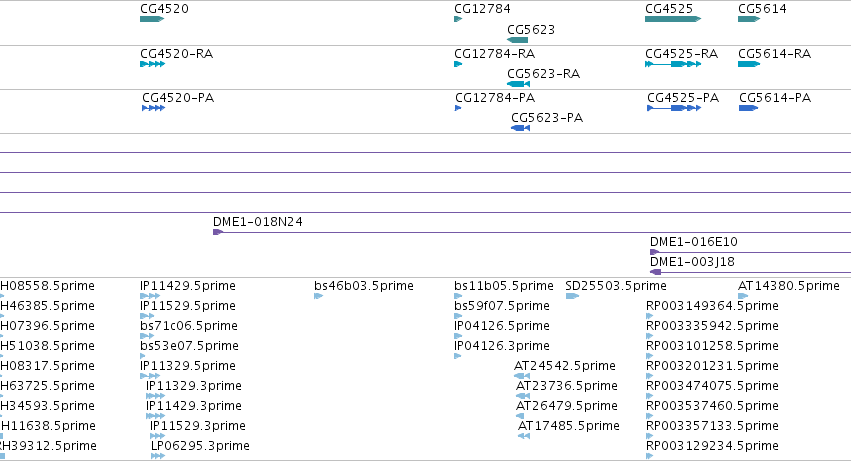This screenshot has width=851, height=461.
Task: Click the AT14380.5prime EST arrow
Action: 743,296
